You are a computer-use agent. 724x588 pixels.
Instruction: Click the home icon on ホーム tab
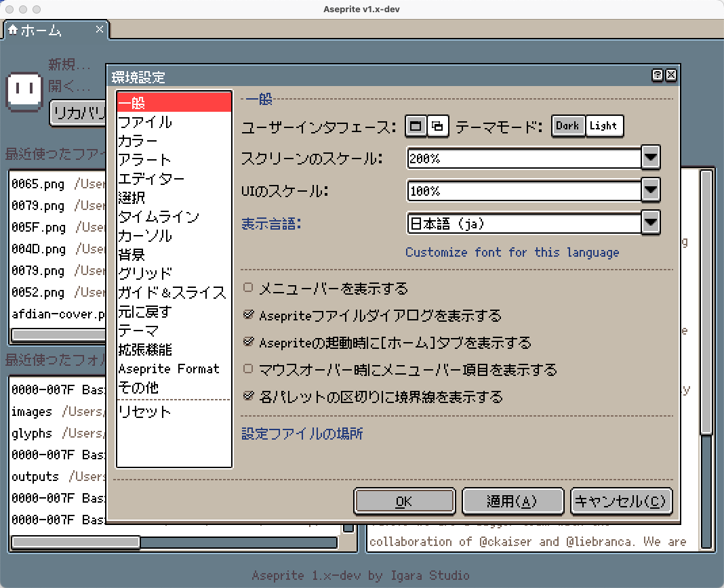coord(13,30)
